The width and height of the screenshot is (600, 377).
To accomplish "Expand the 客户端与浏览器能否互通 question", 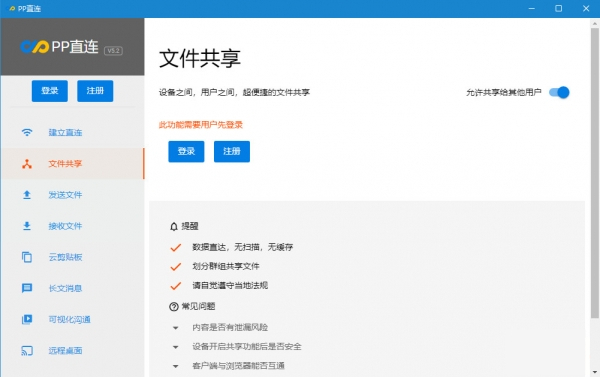I will (176, 366).
